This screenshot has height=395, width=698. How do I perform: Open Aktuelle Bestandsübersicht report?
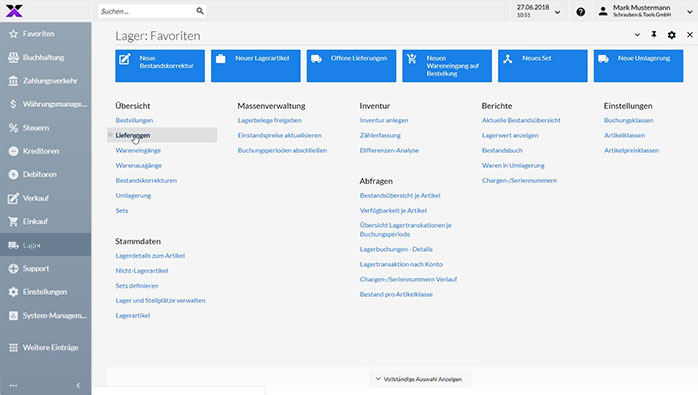[x=521, y=120]
